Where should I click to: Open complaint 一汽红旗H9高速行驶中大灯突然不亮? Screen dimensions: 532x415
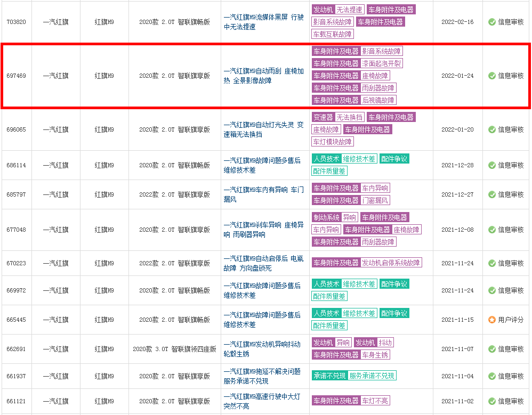(x=262, y=401)
